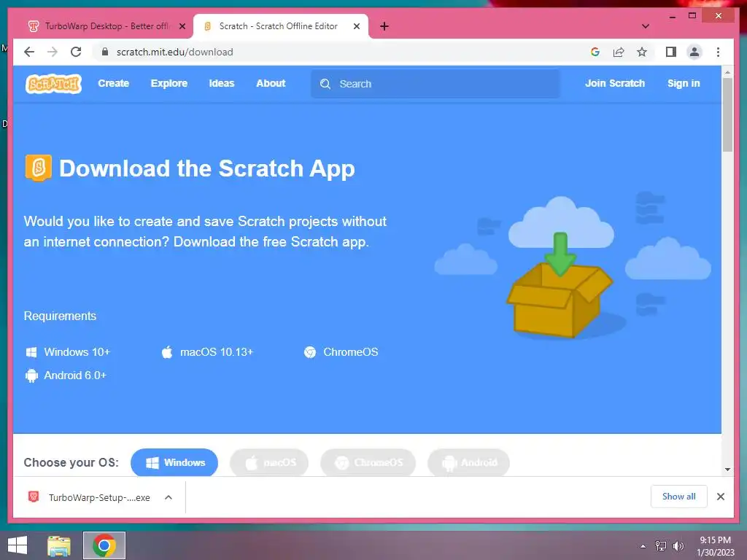This screenshot has height=560, width=747.
Task: Click the Scratch logo in the navigation bar
Action: tap(53, 84)
